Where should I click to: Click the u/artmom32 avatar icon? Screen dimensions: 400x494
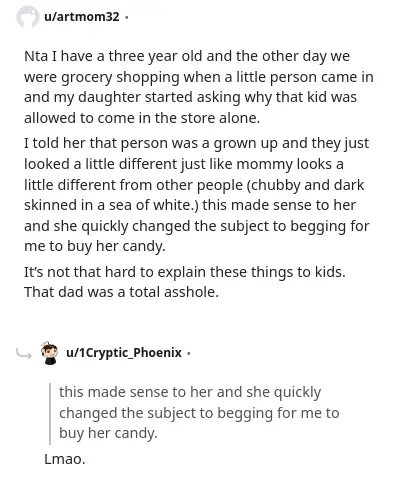(x=28, y=17)
